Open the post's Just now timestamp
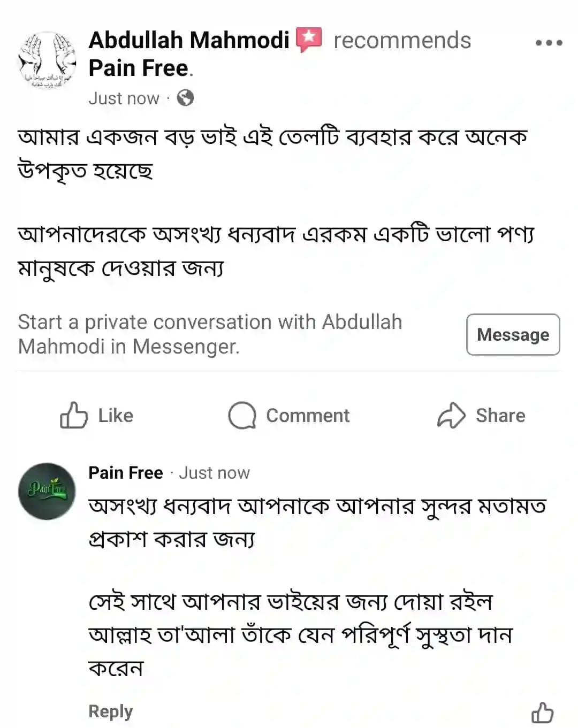This screenshot has width=578, height=728. pos(124,98)
